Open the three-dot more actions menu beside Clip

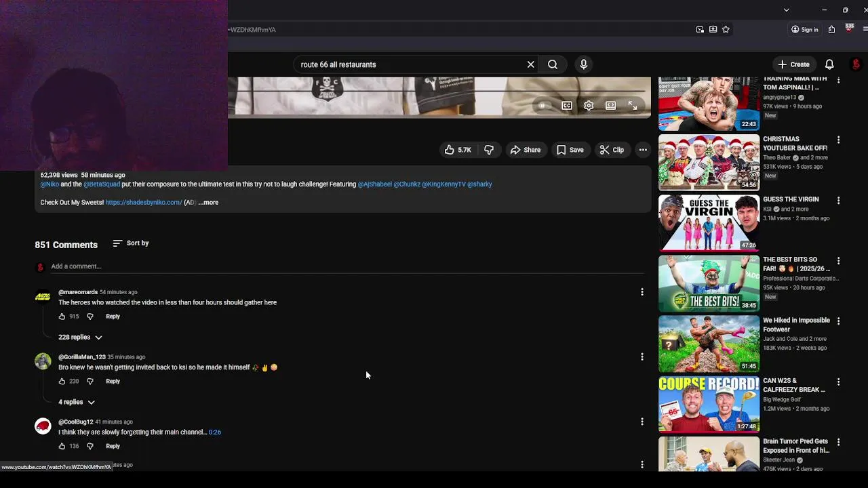[x=643, y=150]
